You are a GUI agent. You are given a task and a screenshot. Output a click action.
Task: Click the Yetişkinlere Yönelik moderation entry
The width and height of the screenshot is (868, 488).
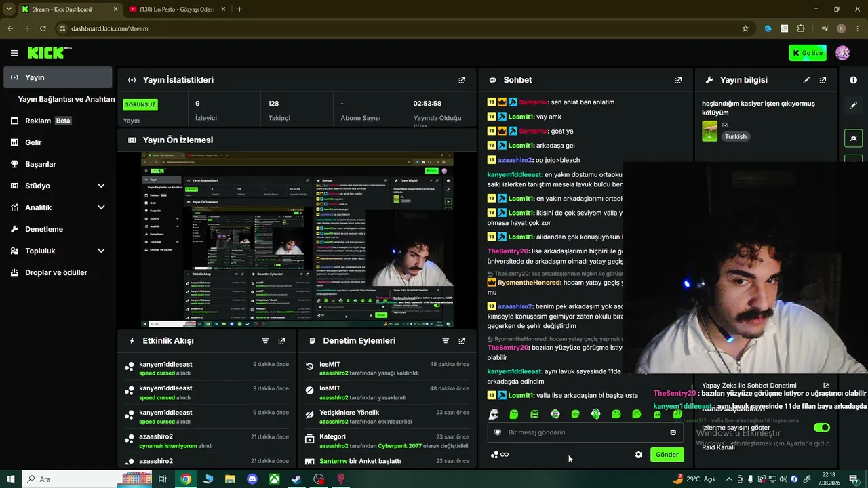(x=387, y=416)
